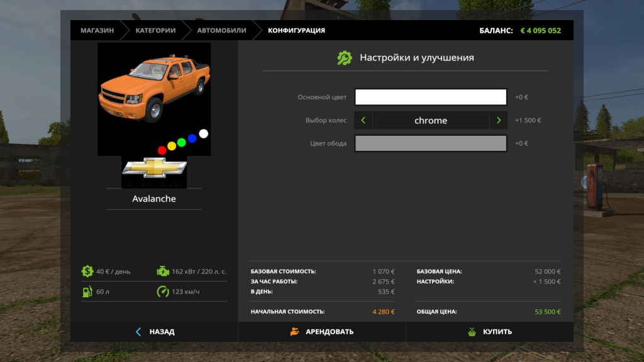Viewport: 644px width, 362px height.
Task: Open the gray rim color swatch
Action: pos(431,143)
